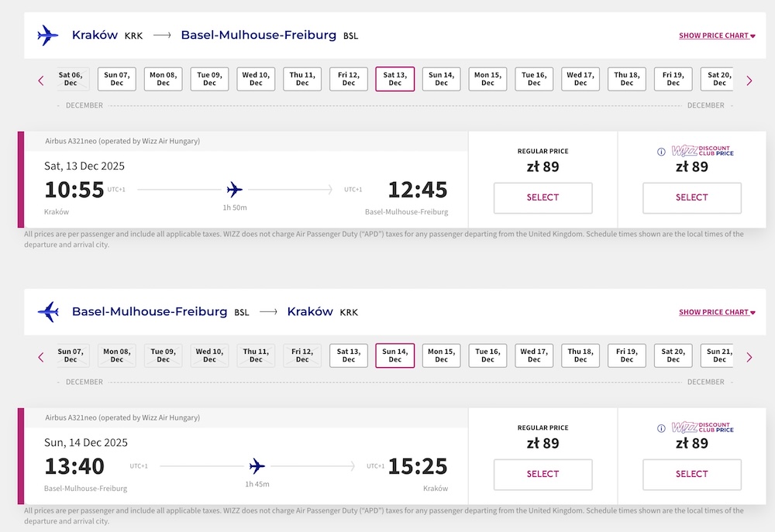775x532 pixels.
Task: Select outbound date Sun 14, Dec
Action: (442, 79)
